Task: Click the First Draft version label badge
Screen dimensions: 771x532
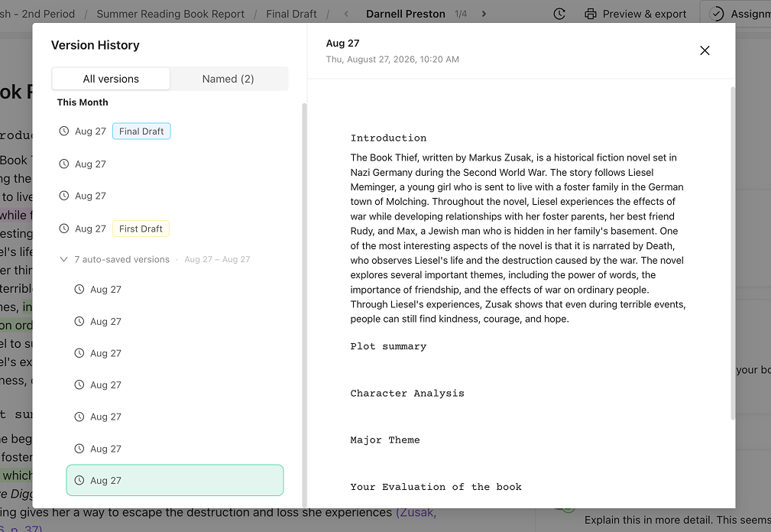Action: point(141,229)
